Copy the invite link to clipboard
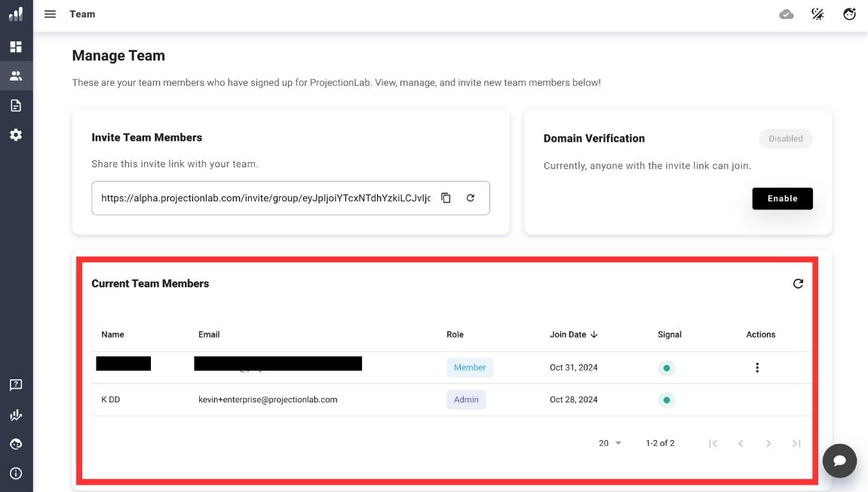The height and width of the screenshot is (492, 868). tap(446, 198)
